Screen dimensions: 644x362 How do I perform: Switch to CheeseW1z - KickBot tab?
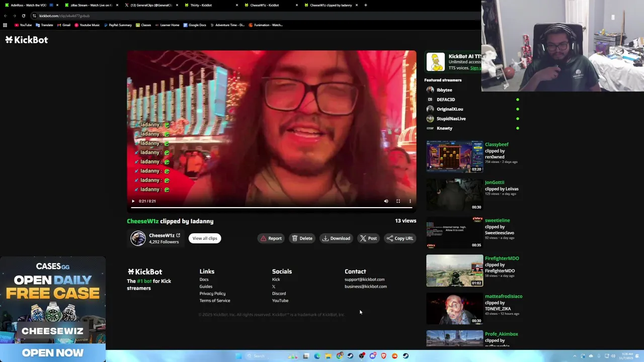(271, 5)
